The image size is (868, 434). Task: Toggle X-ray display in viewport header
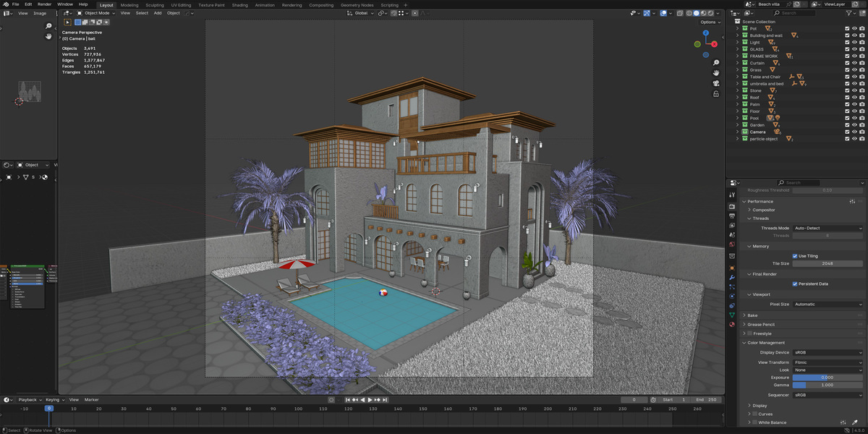coord(679,13)
